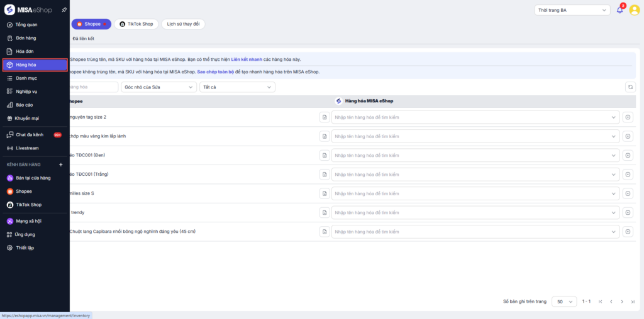644x319 pixels.
Task: Click the add icon at end of last row
Action: click(628, 232)
